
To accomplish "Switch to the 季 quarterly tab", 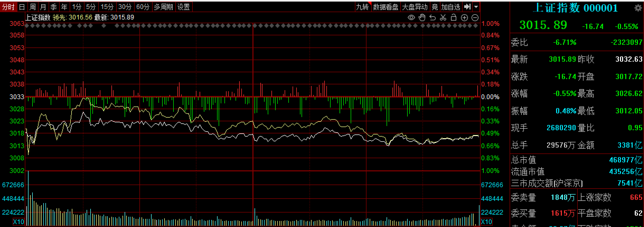I will [54, 7].
